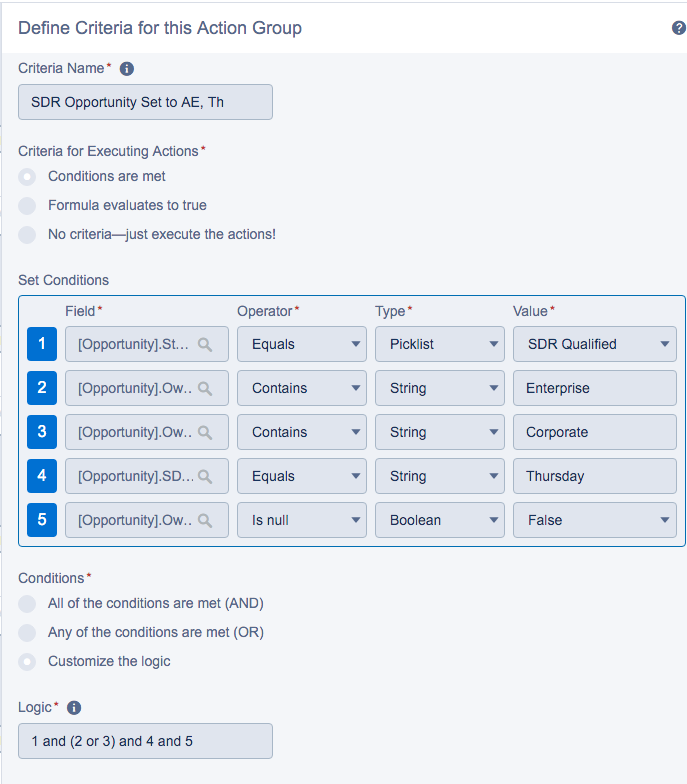
Task: Click the 'Thursday' value field
Action: [x=594, y=476]
